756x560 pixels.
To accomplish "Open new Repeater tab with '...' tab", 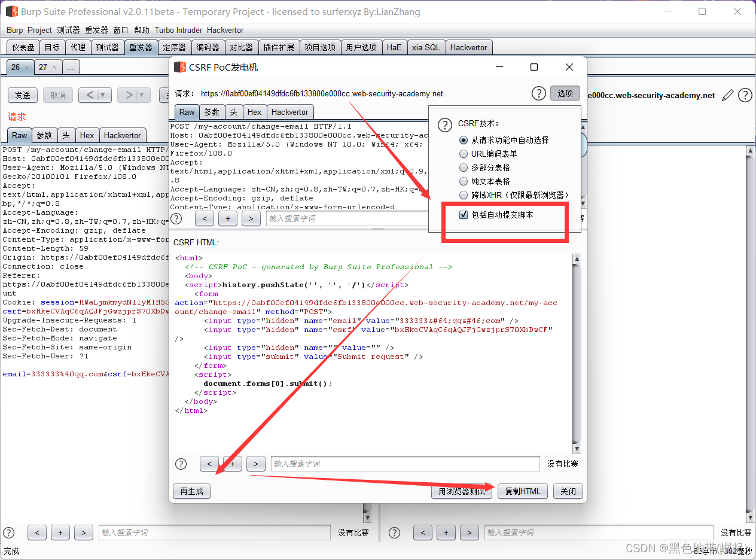I will (71, 67).
